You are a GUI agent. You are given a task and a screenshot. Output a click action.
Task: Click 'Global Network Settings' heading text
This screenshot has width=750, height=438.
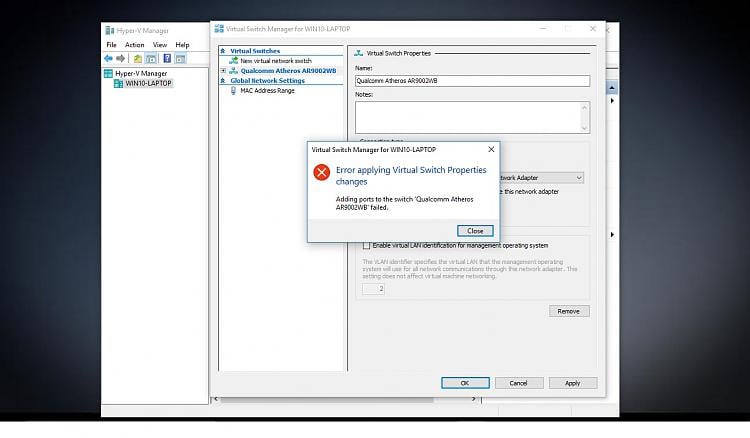[x=267, y=80]
